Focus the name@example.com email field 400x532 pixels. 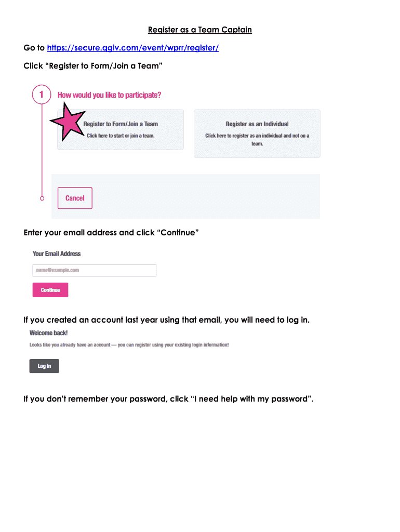click(94, 270)
